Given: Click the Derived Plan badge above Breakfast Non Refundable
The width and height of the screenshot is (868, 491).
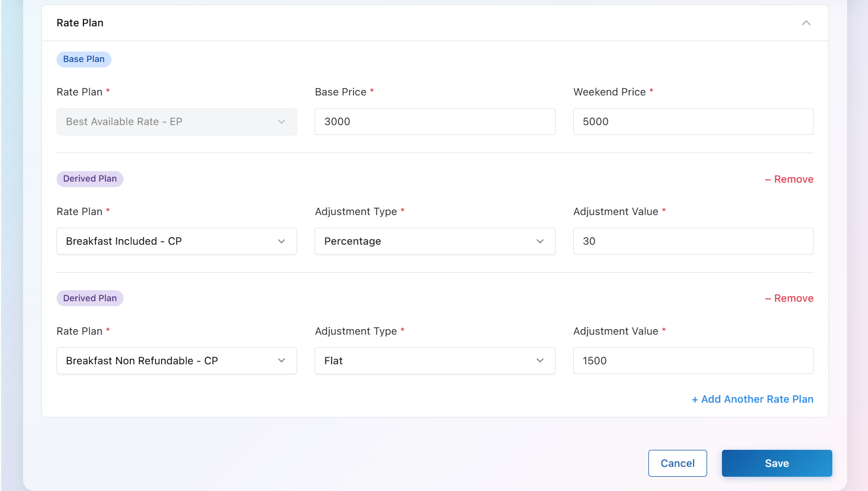Looking at the screenshot, I should (x=90, y=298).
